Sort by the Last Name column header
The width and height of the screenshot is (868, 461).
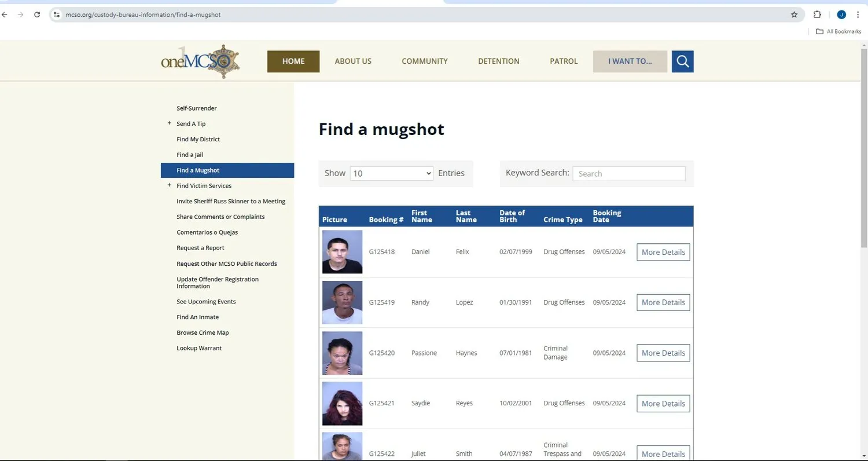pyautogui.click(x=466, y=216)
